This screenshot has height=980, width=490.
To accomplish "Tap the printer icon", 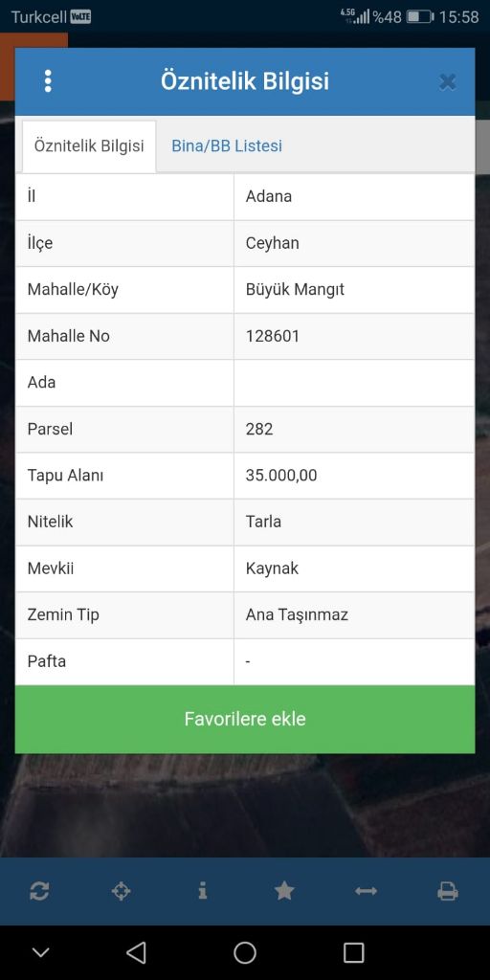I will pos(448,891).
